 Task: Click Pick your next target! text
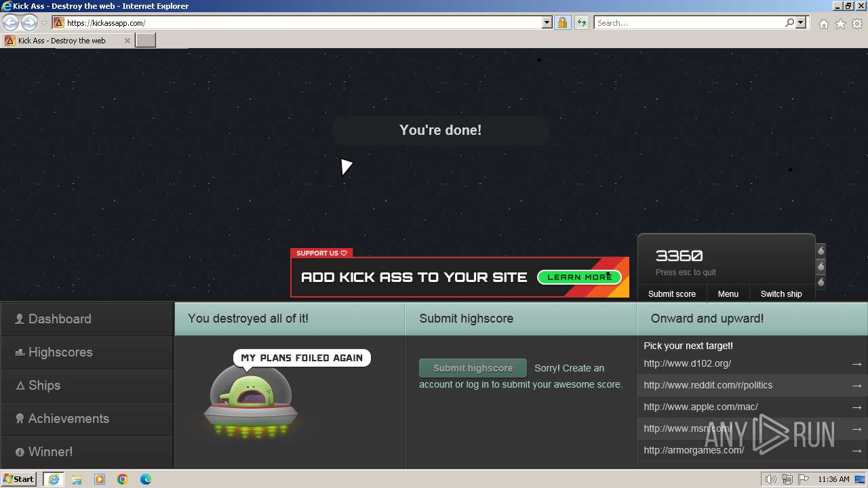coord(688,346)
